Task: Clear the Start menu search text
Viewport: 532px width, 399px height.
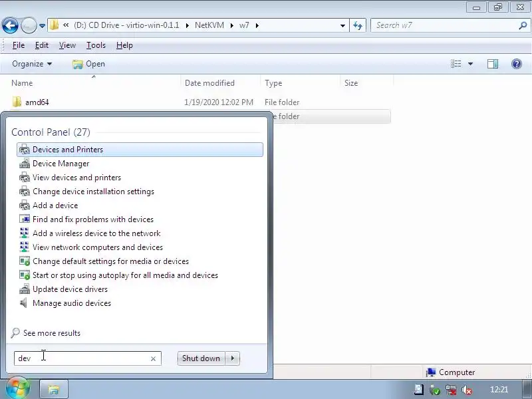Action: (x=153, y=358)
